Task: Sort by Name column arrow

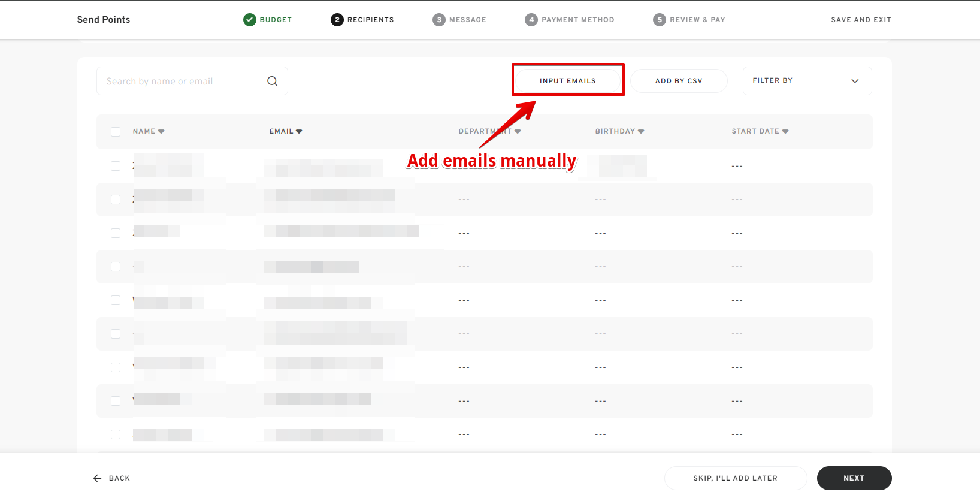Action: click(x=161, y=131)
